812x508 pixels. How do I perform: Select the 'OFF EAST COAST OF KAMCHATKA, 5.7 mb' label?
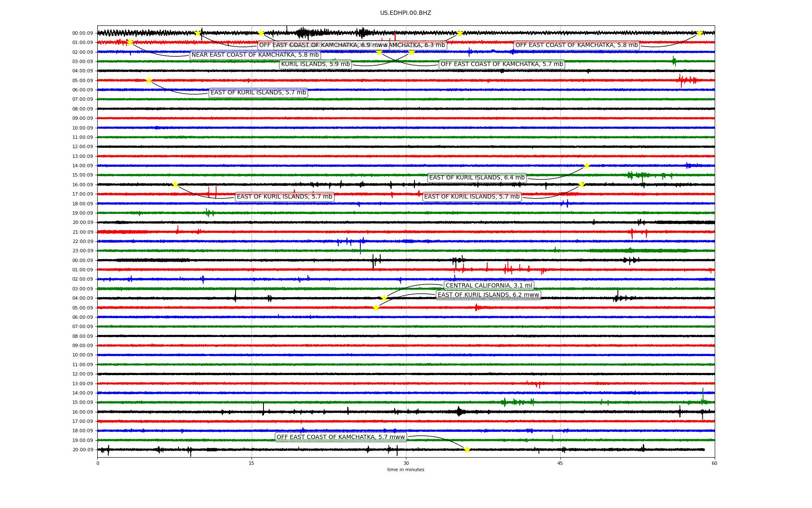pos(502,64)
